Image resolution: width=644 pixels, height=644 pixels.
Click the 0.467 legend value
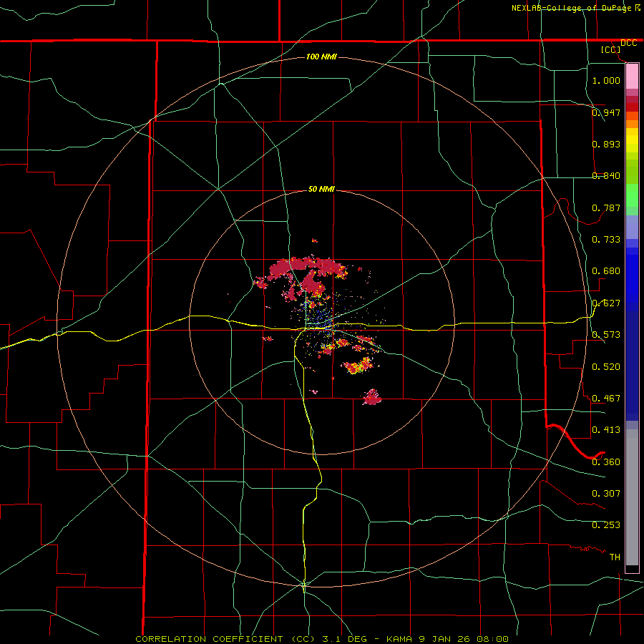pyautogui.click(x=606, y=398)
